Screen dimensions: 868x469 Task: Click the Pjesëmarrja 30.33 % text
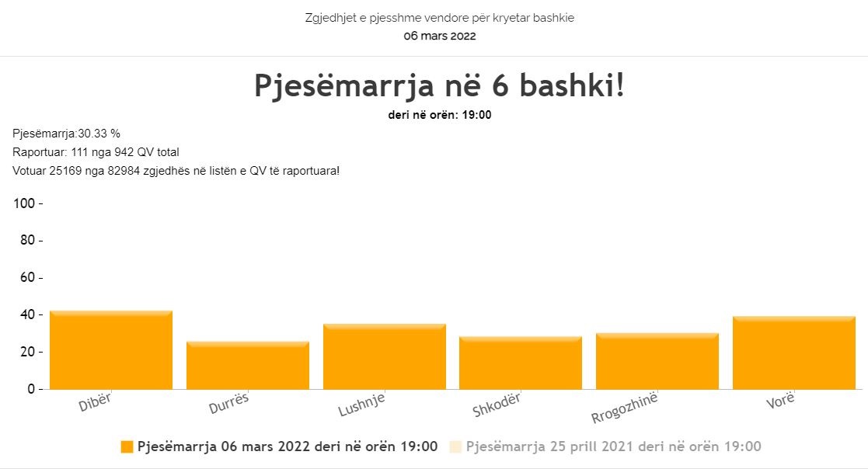(66, 134)
